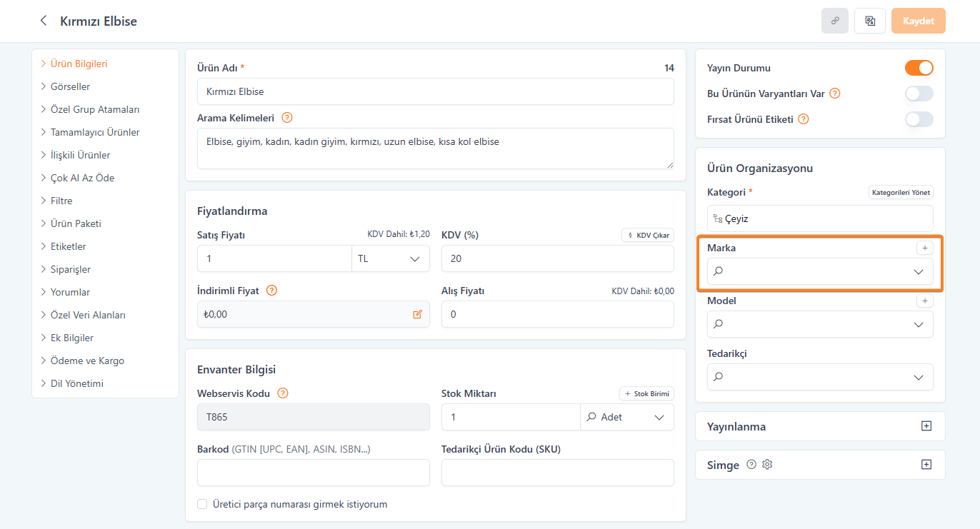The width and height of the screenshot is (980, 529).
Task: Click the plus icon next to Model
Action: click(924, 301)
